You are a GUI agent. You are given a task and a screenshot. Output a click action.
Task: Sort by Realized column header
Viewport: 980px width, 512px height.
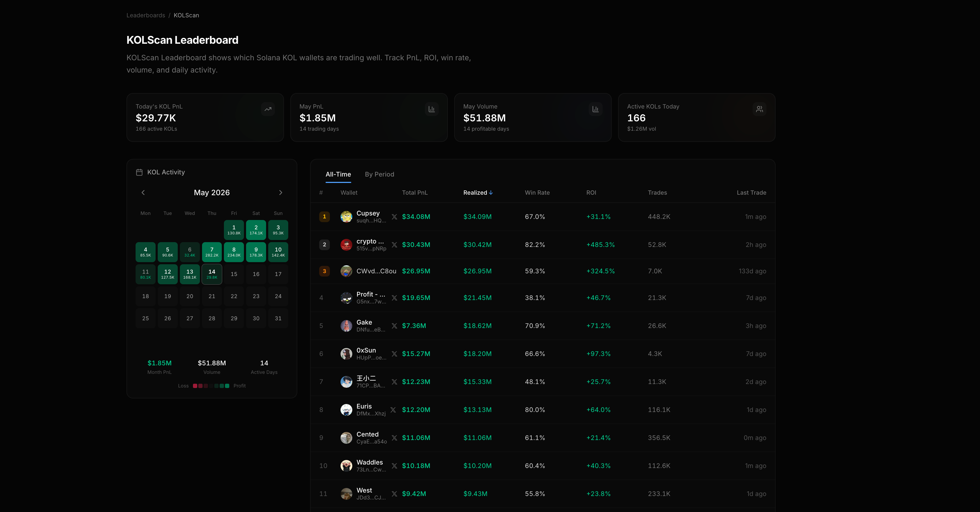click(x=478, y=193)
